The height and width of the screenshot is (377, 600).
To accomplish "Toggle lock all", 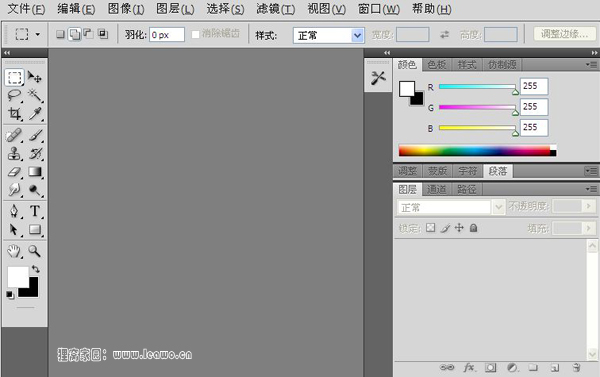I will [473, 228].
